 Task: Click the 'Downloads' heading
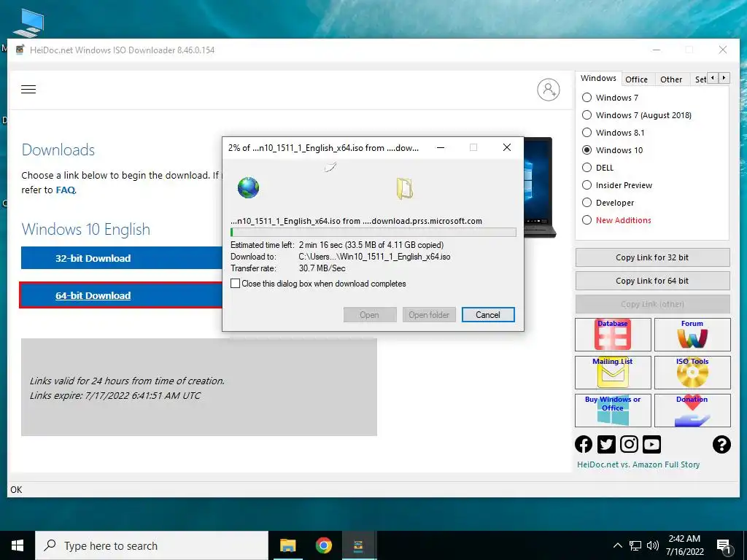[x=58, y=150]
